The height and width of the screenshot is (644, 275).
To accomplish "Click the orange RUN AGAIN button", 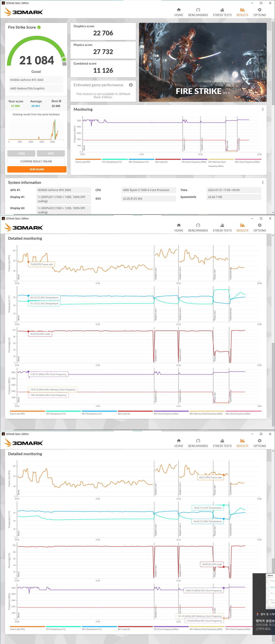I will (x=37, y=169).
